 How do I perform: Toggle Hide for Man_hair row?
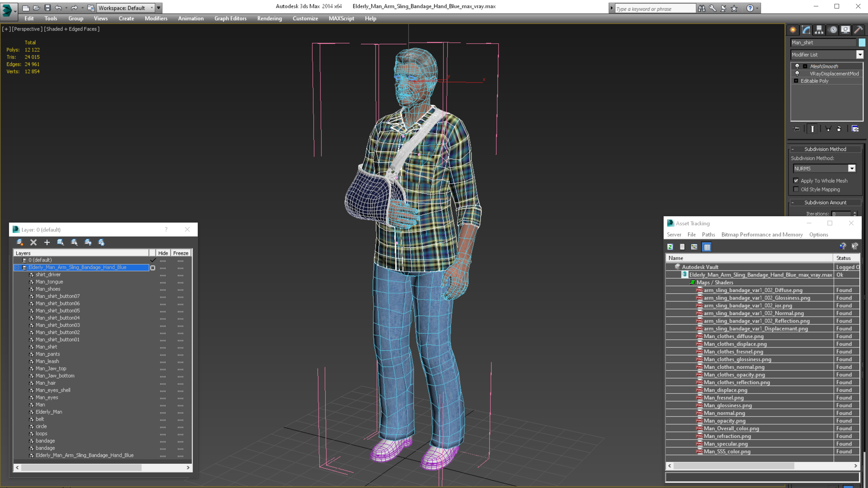[x=163, y=383]
